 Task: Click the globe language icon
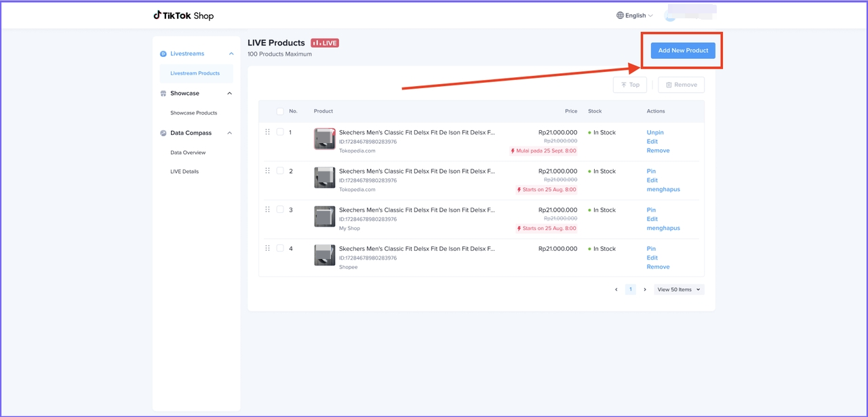pos(620,16)
